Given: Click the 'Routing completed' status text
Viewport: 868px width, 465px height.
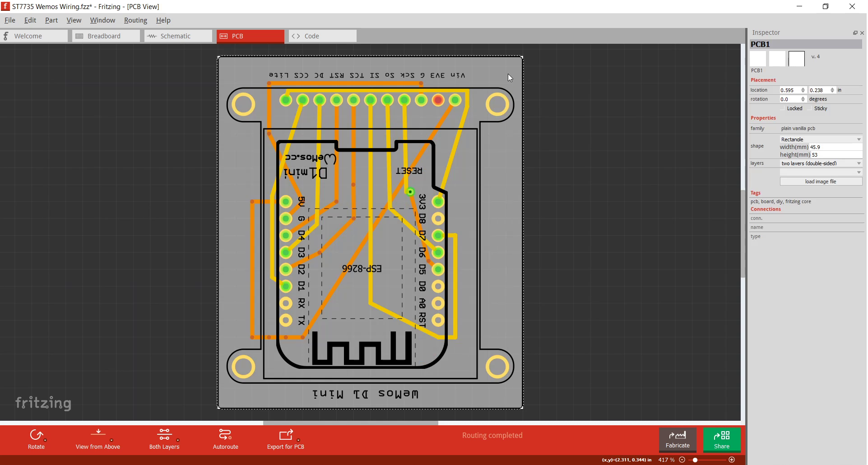Looking at the screenshot, I should [x=492, y=435].
